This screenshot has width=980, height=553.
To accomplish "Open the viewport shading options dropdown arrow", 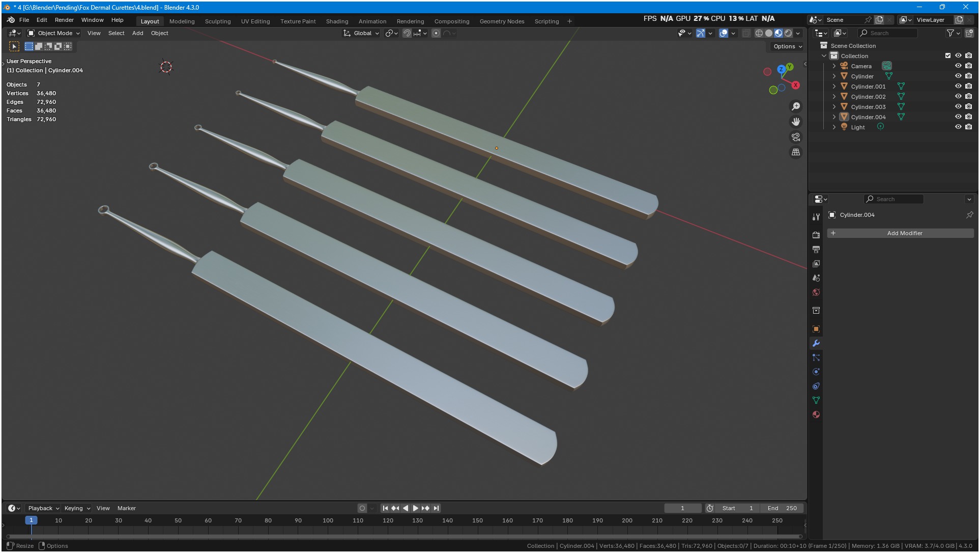I will 798,33.
